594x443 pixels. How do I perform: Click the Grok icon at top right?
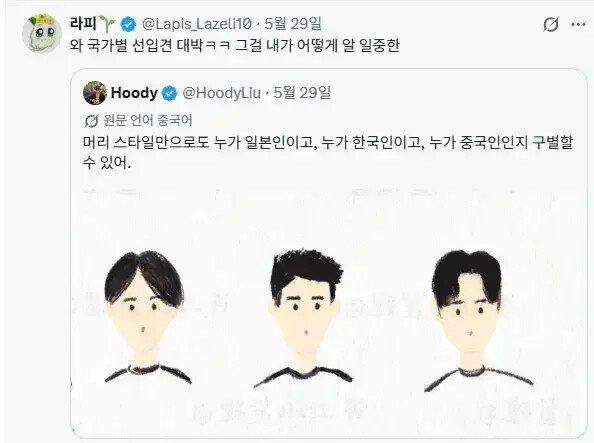550,25
